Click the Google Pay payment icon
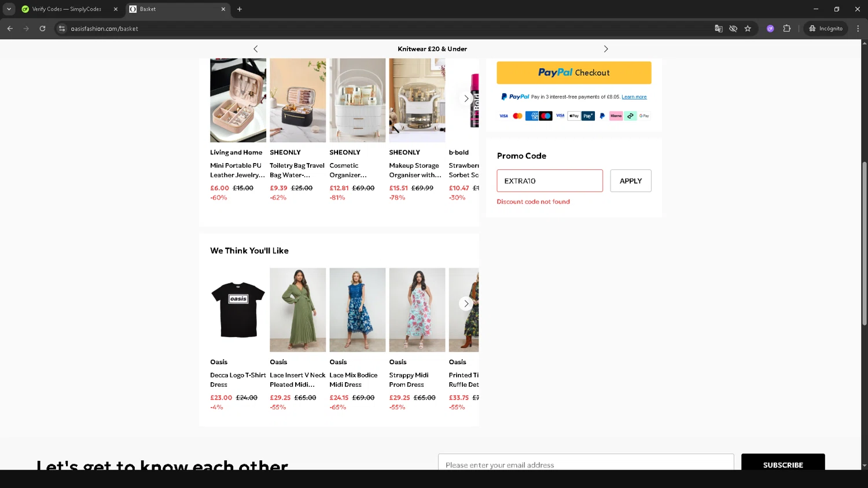 coord(644,116)
